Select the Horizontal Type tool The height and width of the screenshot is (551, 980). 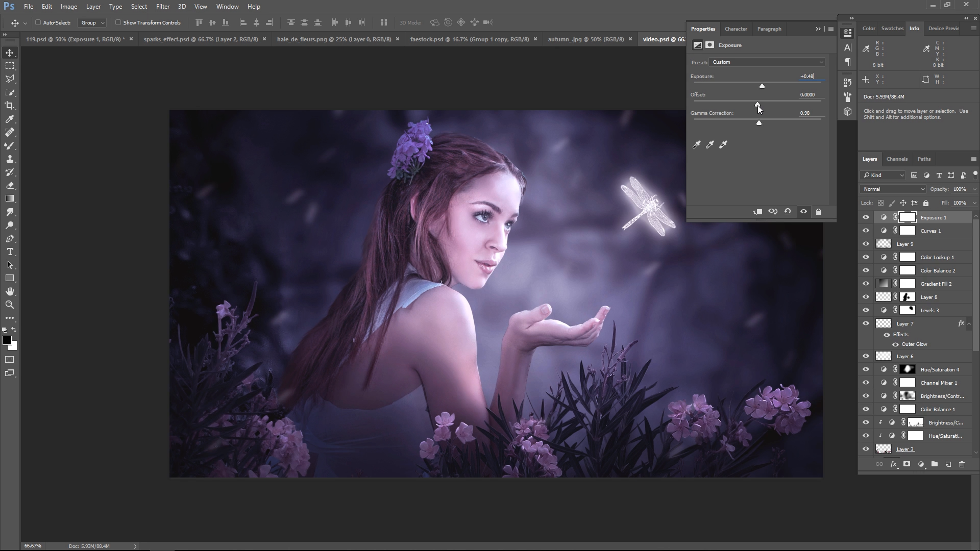pos(10,252)
